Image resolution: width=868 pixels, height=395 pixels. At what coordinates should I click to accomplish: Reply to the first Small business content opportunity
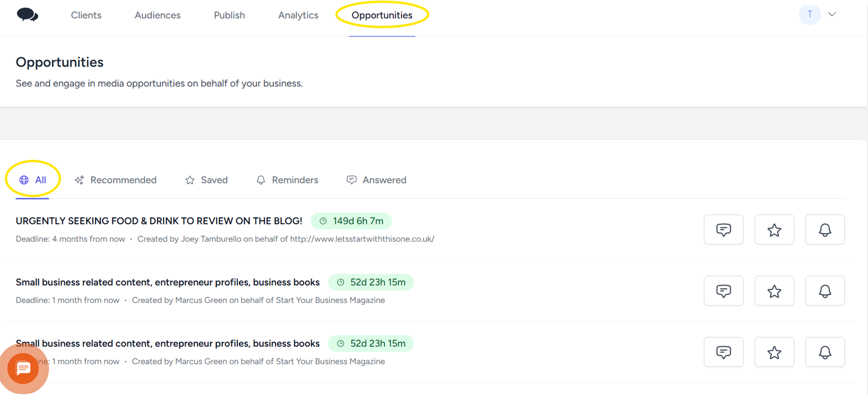tap(723, 291)
